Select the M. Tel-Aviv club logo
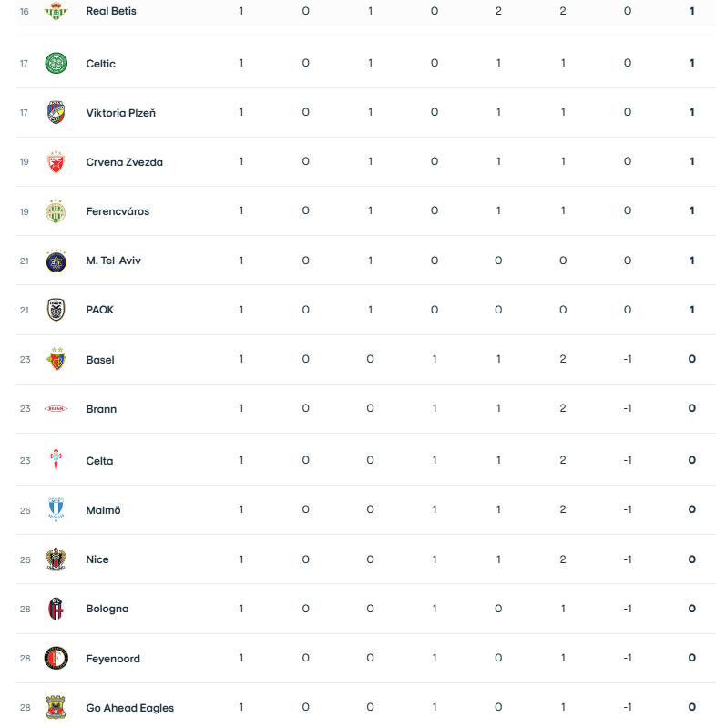The image size is (716, 728). click(56, 261)
